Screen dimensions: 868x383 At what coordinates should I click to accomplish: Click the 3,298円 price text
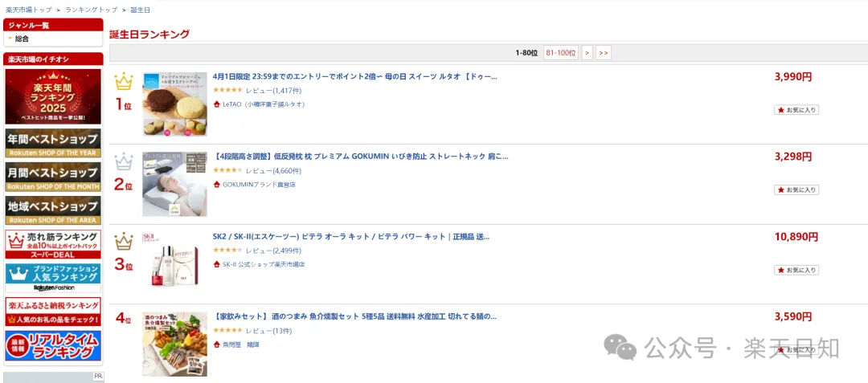tap(793, 157)
